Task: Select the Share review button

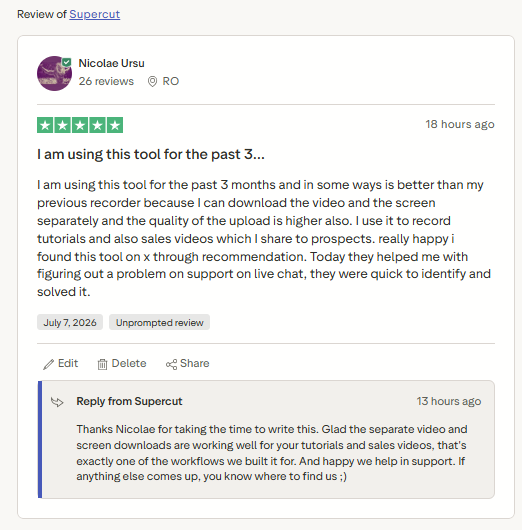Action: click(x=188, y=364)
